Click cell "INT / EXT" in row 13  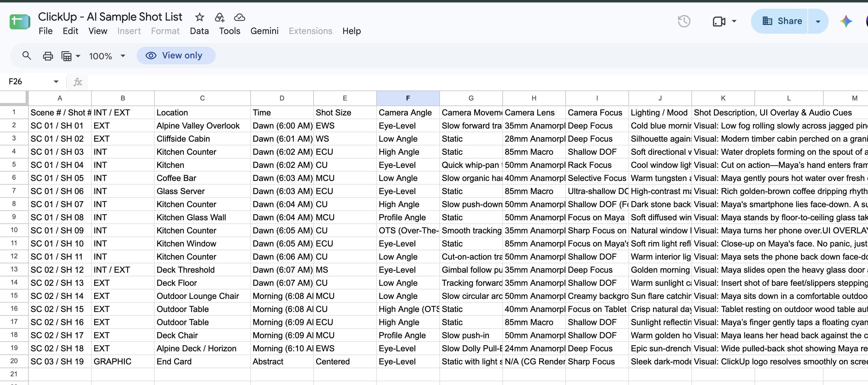point(123,270)
